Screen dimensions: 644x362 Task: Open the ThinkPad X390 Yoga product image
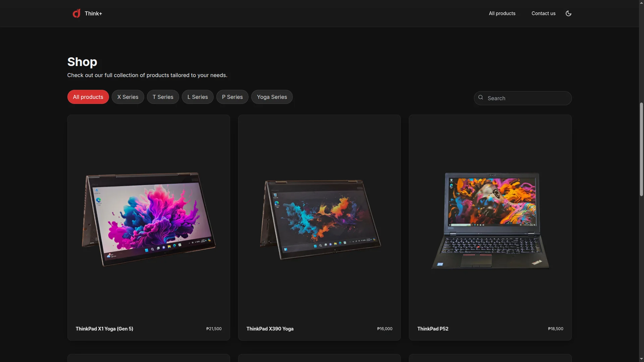[x=320, y=220]
